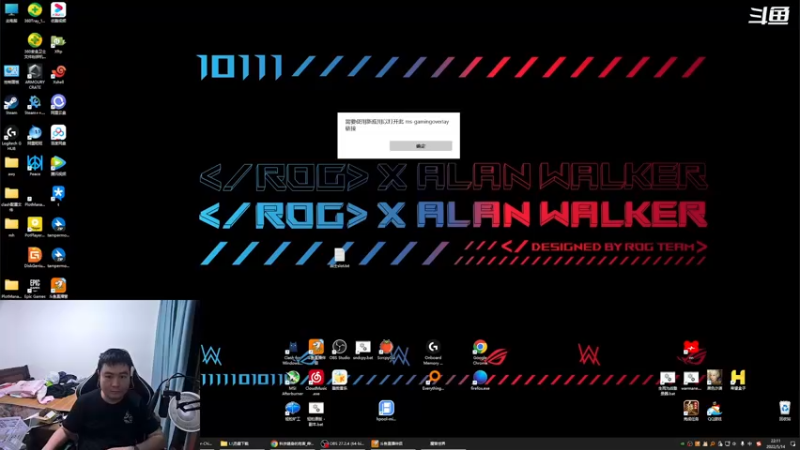Open the This PC desktop icon
The image size is (800, 450).
[x=11, y=13]
